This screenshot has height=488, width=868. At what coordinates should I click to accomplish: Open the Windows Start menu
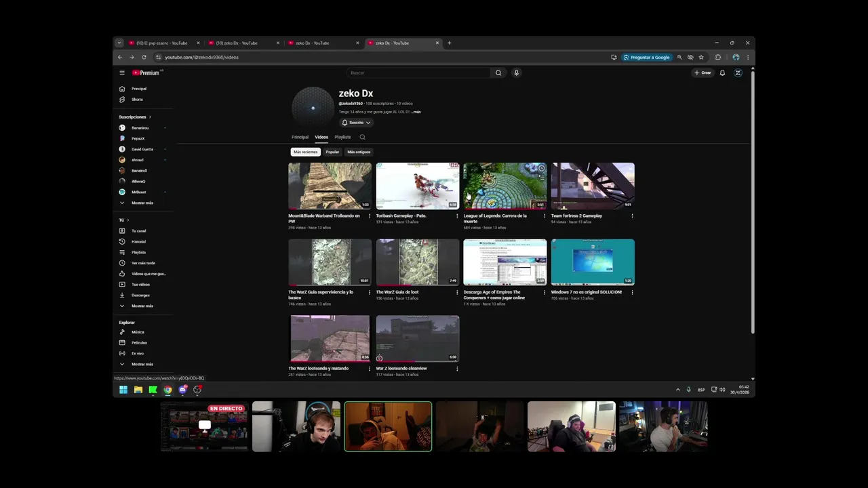[123, 390]
